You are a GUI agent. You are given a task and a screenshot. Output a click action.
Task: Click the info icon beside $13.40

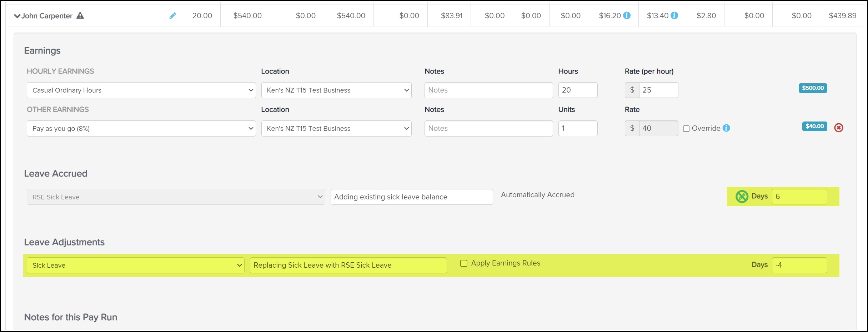coord(674,16)
